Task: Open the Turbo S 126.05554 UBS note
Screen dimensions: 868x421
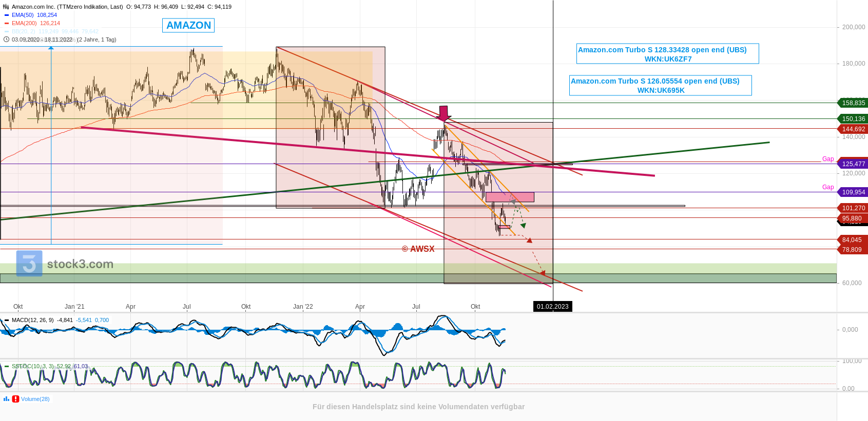Action: tap(661, 85)
